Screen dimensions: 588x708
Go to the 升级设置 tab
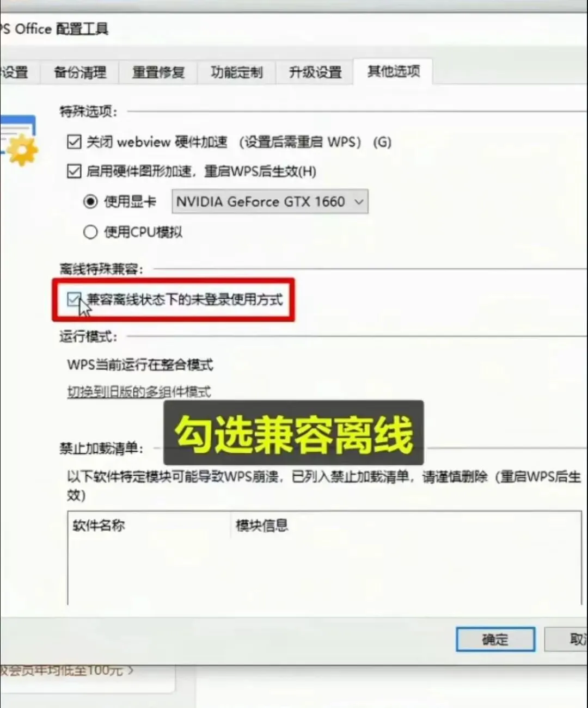tap(315, 72)
